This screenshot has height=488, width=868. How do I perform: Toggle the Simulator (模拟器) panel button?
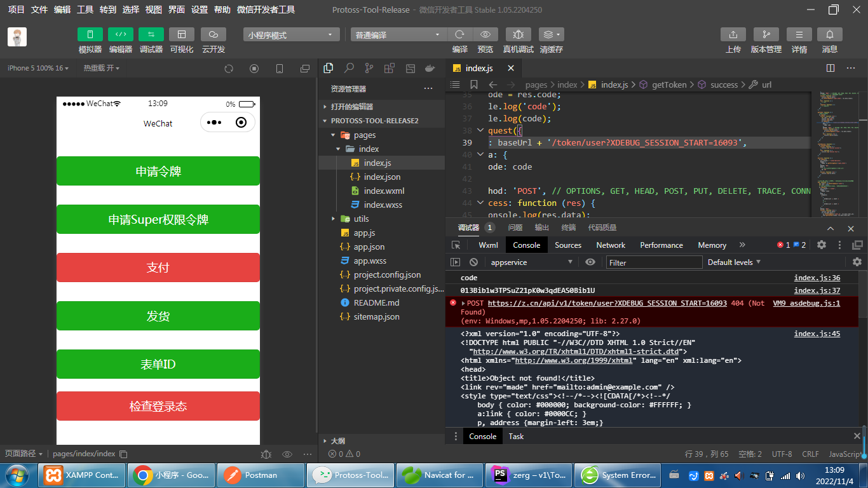90,34
